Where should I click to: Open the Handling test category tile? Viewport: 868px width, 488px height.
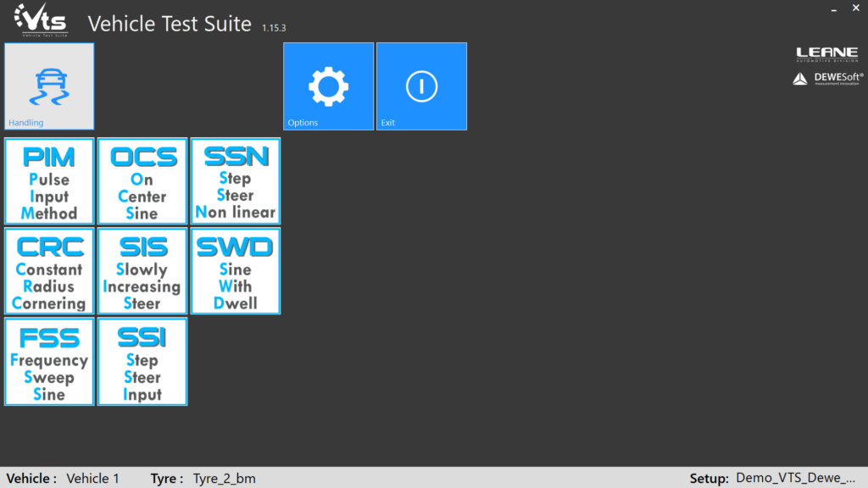[x=49, y=86]
